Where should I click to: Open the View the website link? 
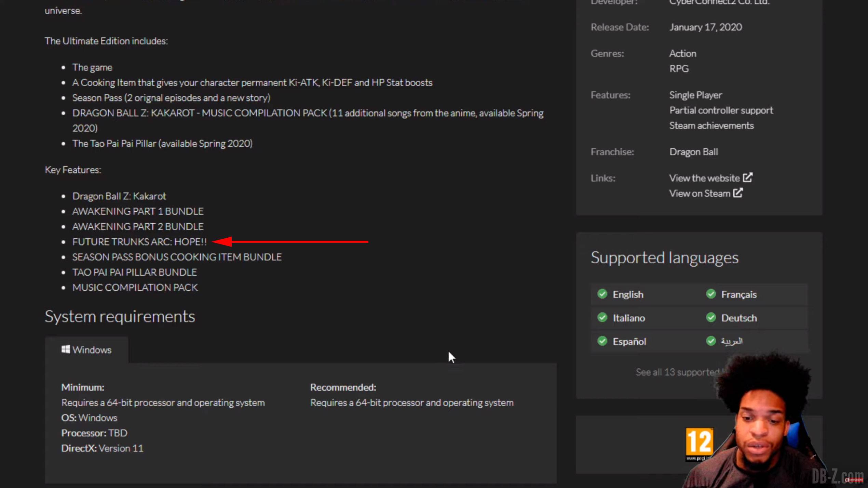[704, 178]
